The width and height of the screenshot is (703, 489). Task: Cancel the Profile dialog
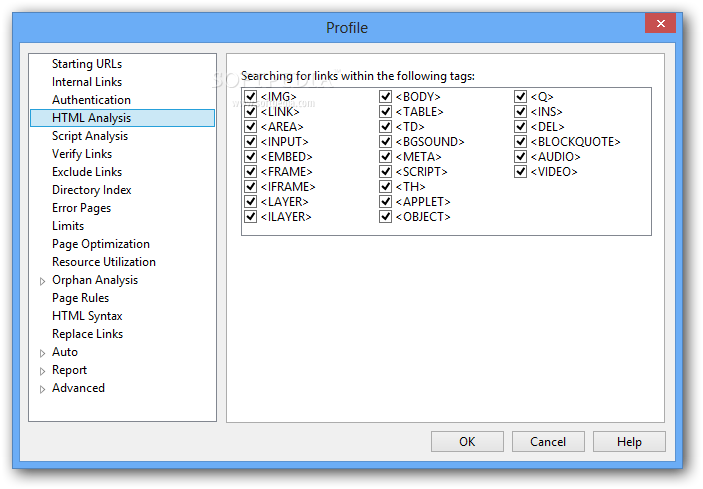coord(548,441)
